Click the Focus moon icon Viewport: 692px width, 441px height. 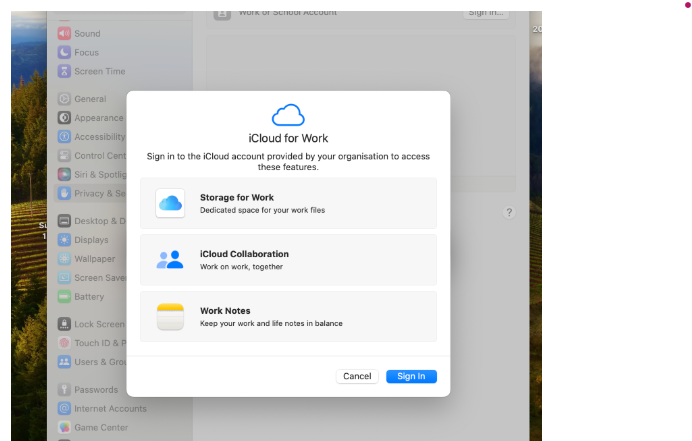click(64, 53)
